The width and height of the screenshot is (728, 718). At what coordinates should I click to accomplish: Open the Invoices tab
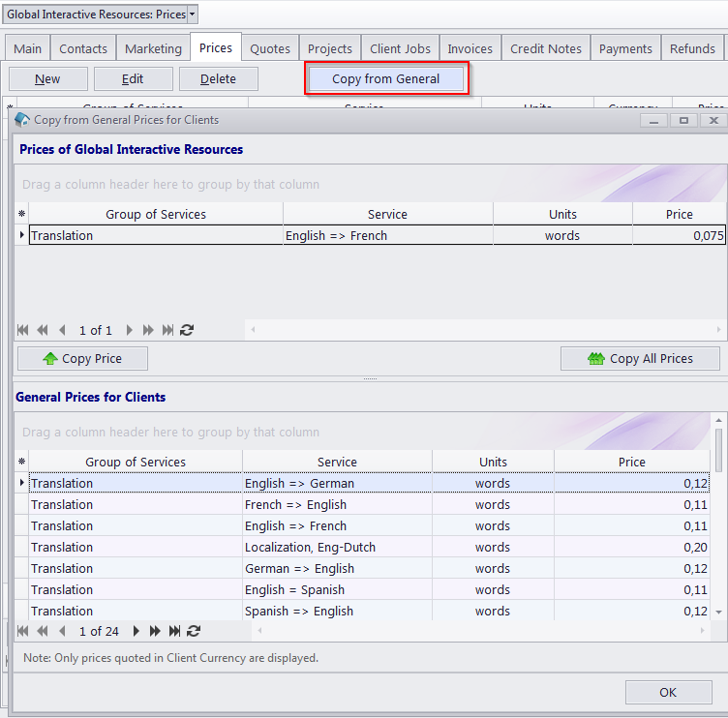[470, 48]
